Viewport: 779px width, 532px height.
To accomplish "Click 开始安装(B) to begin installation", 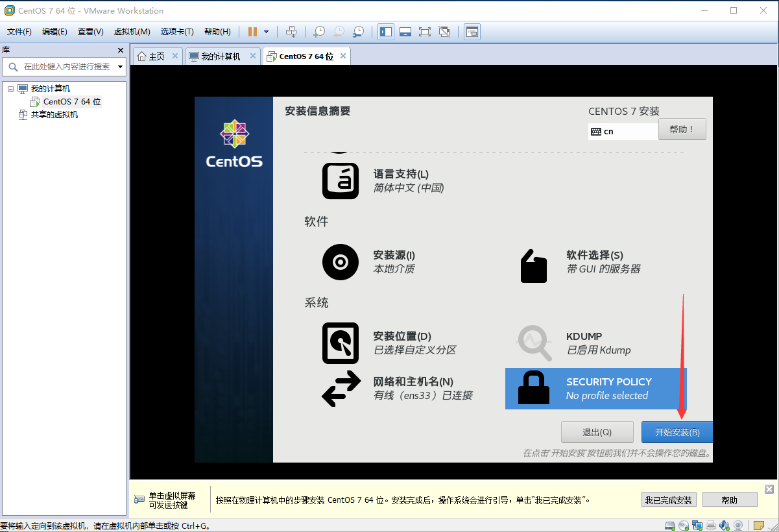I will (x=677, y=432).
